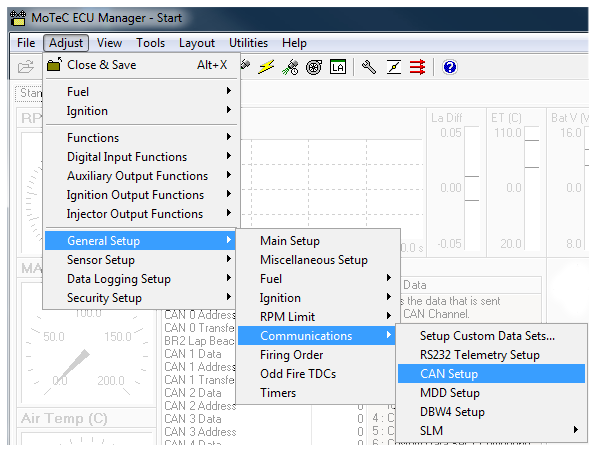Select RS232 Telemetry Setup

(x=491, y=355)
